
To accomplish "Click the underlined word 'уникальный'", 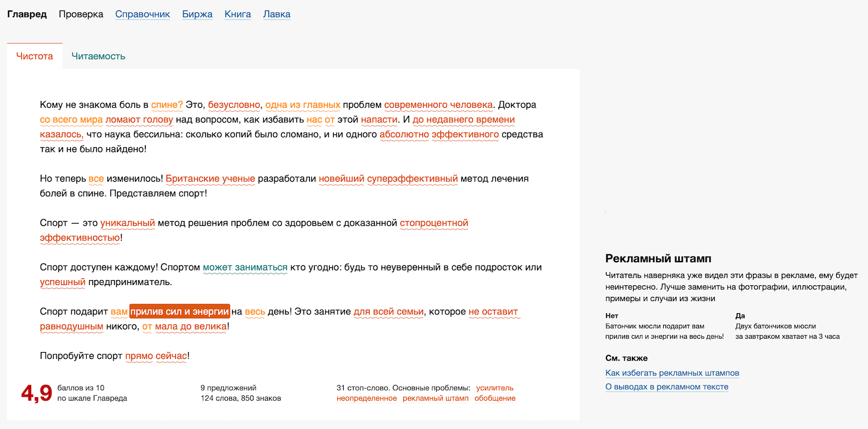I will tap(128, 223).
